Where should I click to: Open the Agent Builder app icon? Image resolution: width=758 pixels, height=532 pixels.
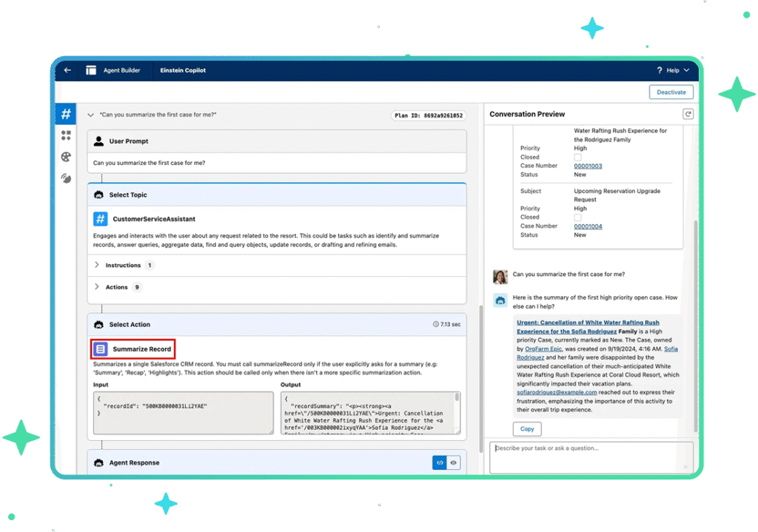coord(91,70)
